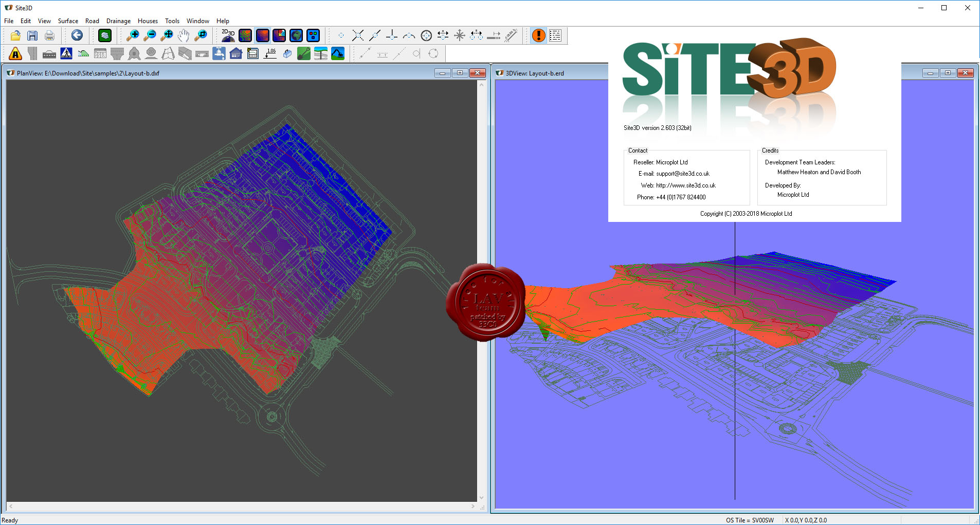This screenshot has width=980, height=525.
Task: Click the PlanView horizontal scrollbar right arrow
Action: [x=473, y=507]
